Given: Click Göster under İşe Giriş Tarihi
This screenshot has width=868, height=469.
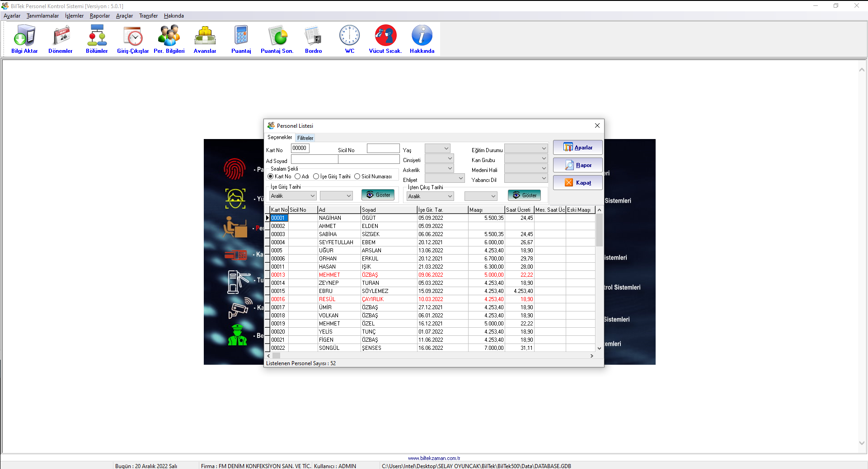Looking at the screenshot, I should pos(378,195).
